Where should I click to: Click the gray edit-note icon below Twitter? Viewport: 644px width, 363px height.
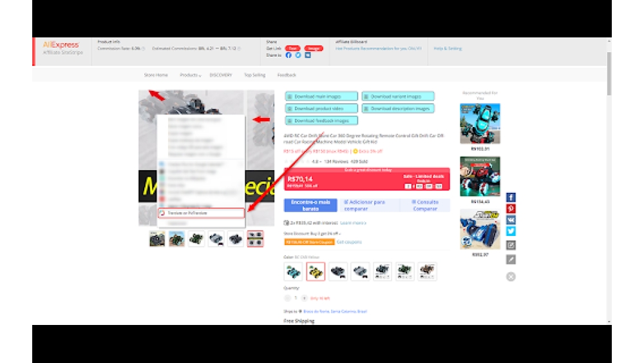pos(511,245)
